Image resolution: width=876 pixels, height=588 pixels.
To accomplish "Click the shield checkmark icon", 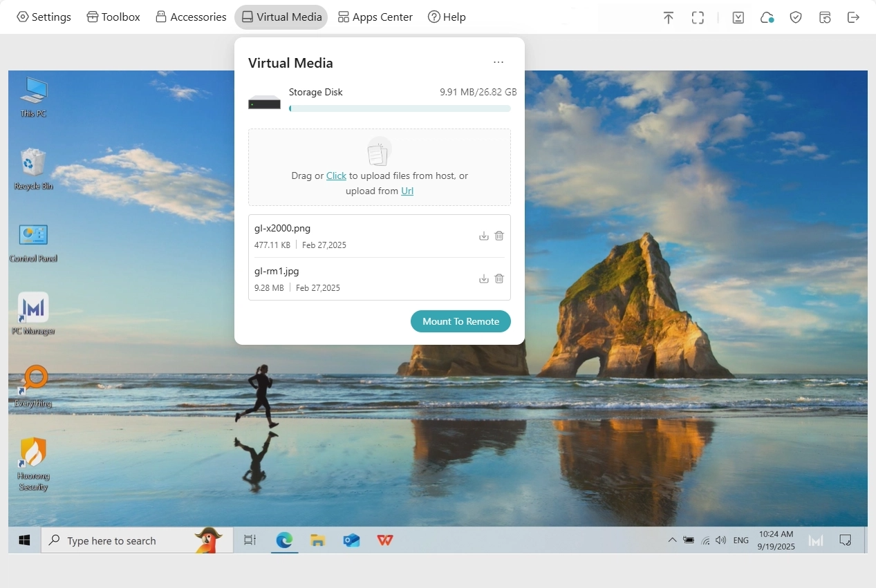I will click(x=796, y=18).
